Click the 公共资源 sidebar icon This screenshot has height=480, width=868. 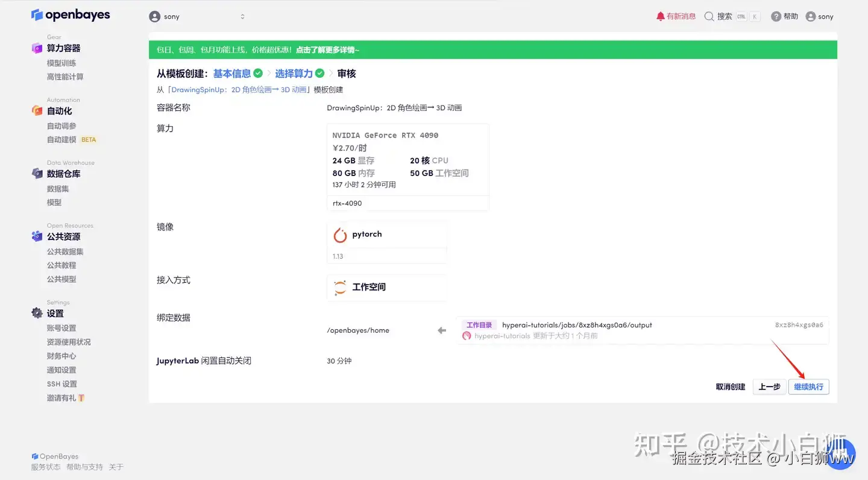pos(37,236)
